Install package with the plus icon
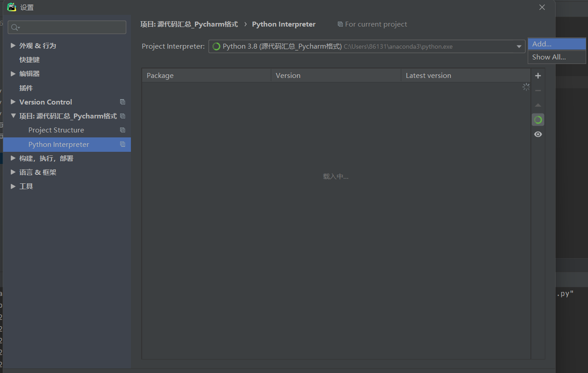 (x=538, y=76)
